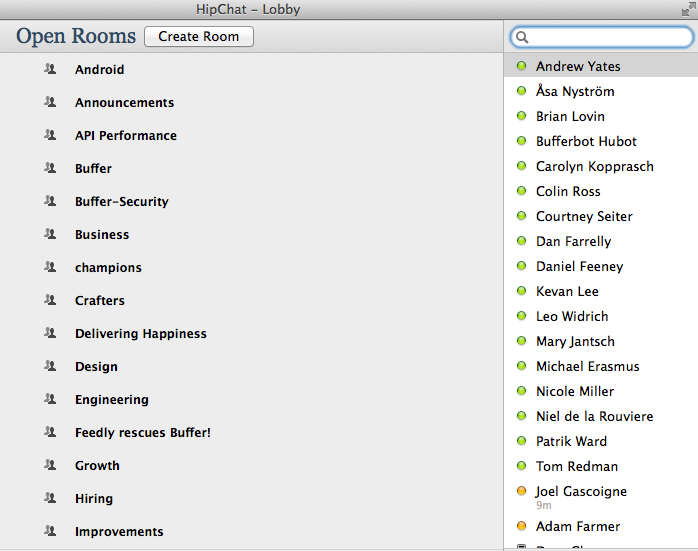Image resolution: width=698 pixels, height=551 pixels.
Task: Join the Engineering room
Action: coord(112,400)
